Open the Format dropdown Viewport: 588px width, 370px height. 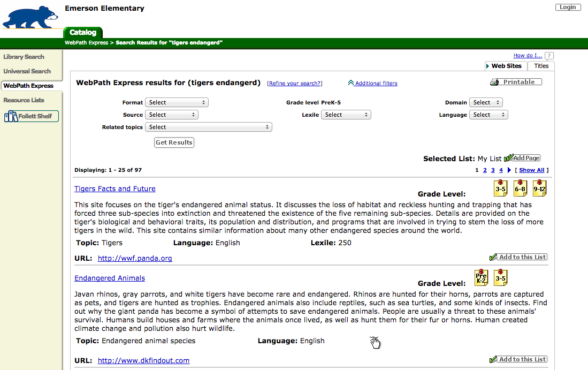177,102
